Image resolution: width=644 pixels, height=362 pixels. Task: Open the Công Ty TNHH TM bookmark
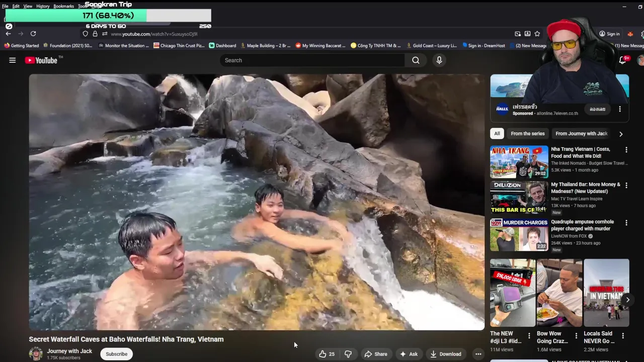(x=375, y=45)
